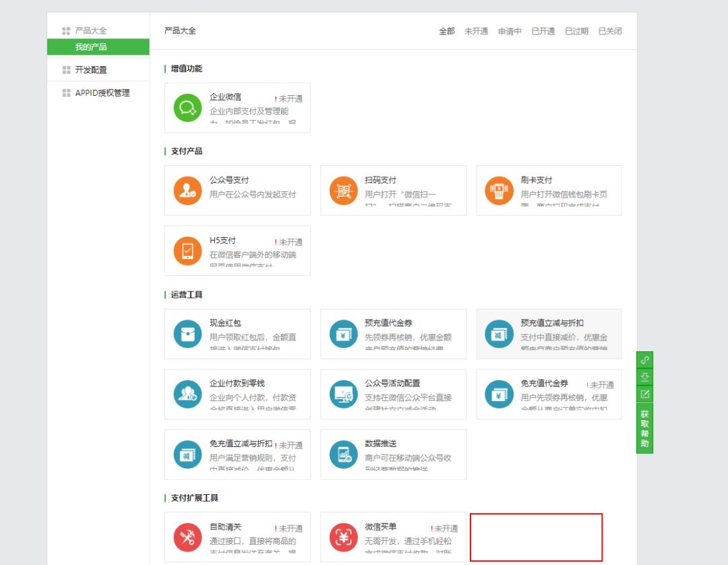Click the grid icon beside 开发配置
Viewport: 728px width, 565px height.
point(66,69)
